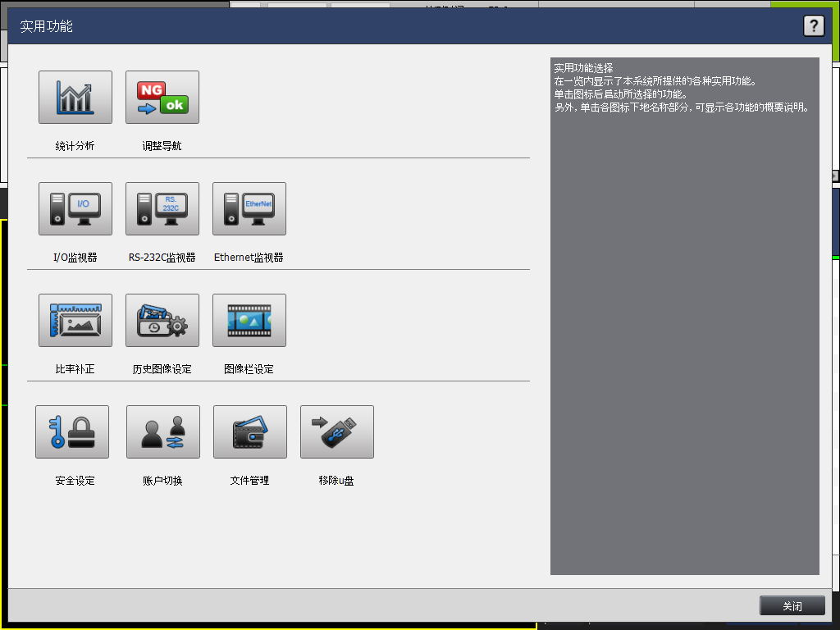
Task: Click the 比率补正 ruler image icon
Action: (x=75, y=321)
